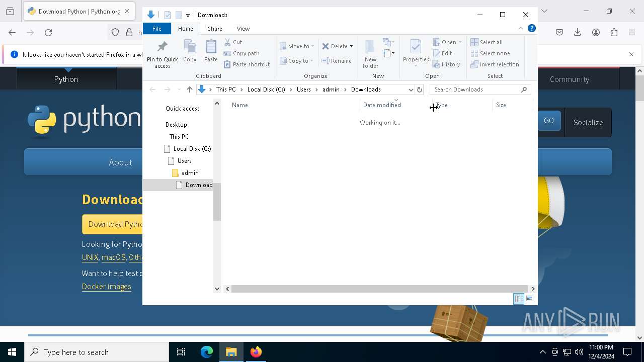Open Task View on the taskbar

[181, 352]
